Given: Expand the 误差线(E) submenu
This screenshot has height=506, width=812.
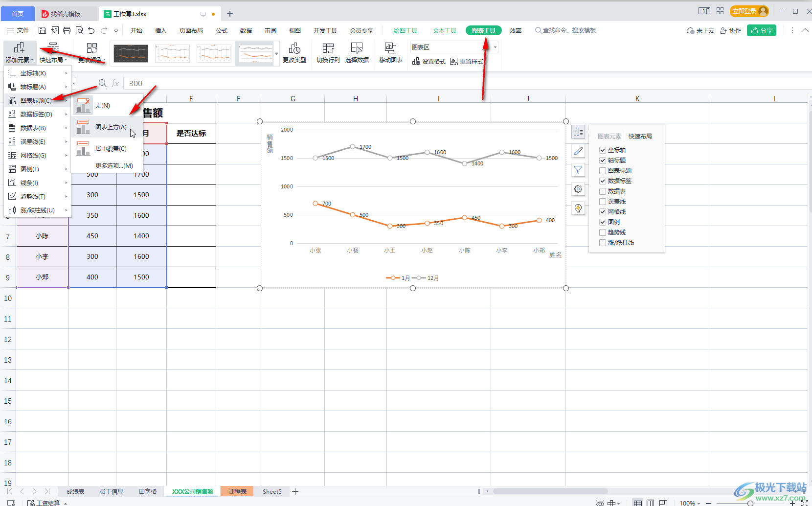Looking at the screenshot, I should pyautogui.click(x=38, y=141).
